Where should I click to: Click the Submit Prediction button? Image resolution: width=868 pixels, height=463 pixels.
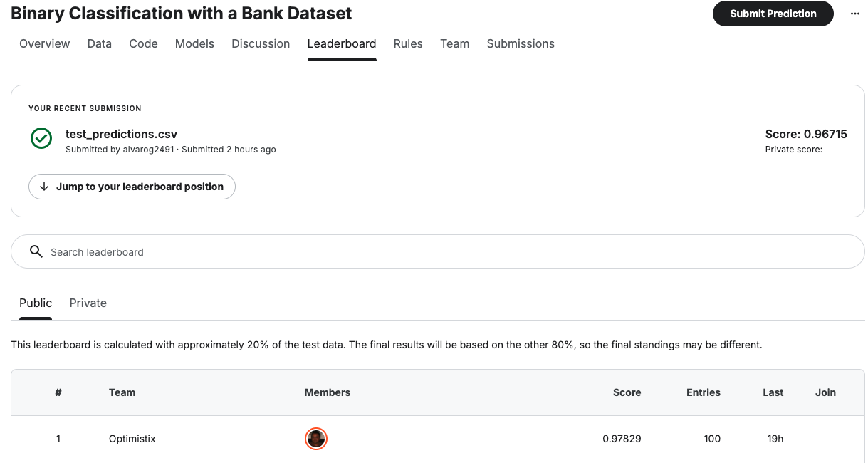point(773,14)
